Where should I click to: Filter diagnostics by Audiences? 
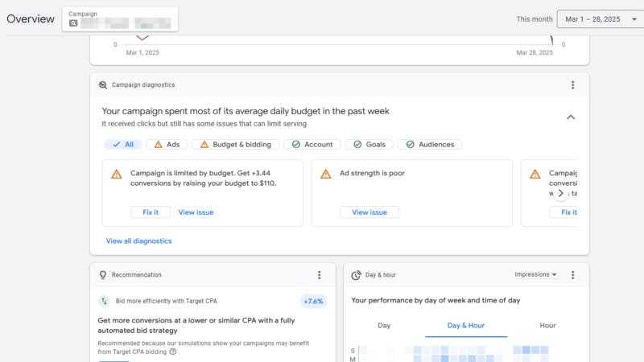point(430,145)
